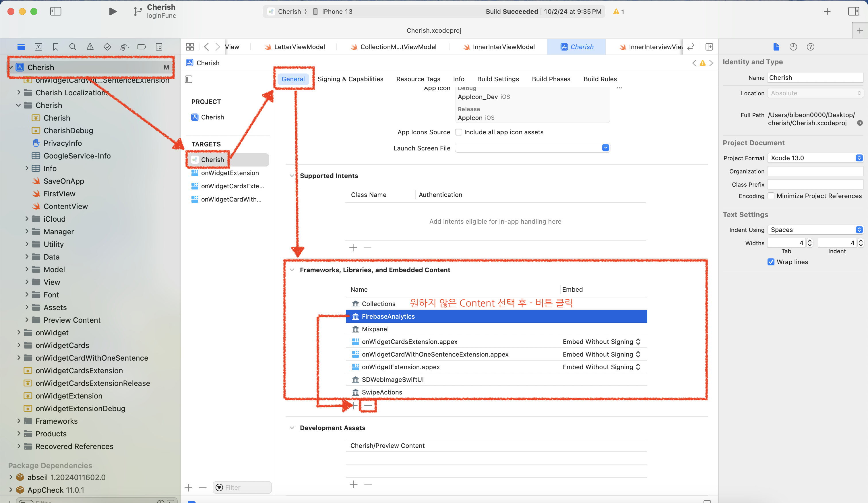Click the Class Prefix input field
Screen dimensions: 868x503
pos(815,184)
